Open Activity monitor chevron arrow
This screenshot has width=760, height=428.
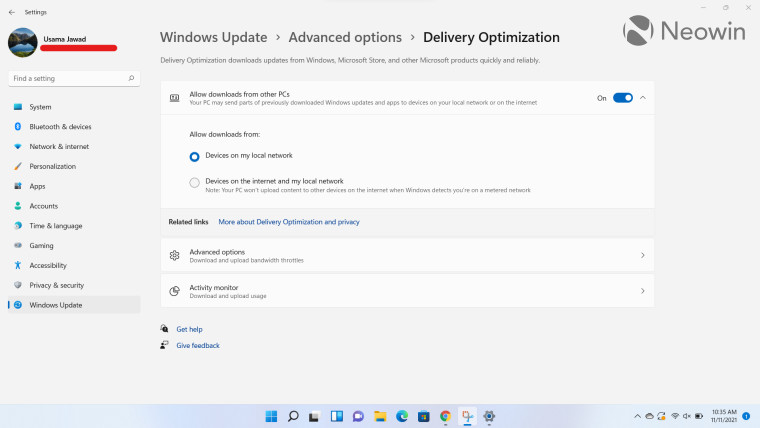tap(643, 291)
